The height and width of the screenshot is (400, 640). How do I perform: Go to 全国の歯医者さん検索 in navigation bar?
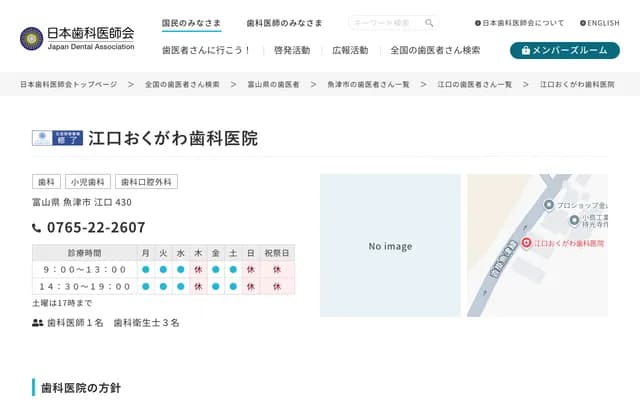coord(435,50)
